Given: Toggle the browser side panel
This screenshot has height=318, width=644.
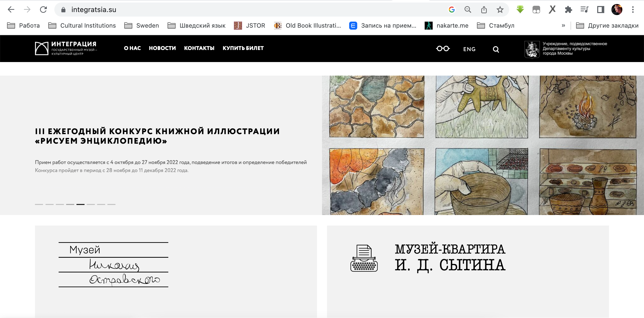Looking at the screenshot, I should 600,10.
